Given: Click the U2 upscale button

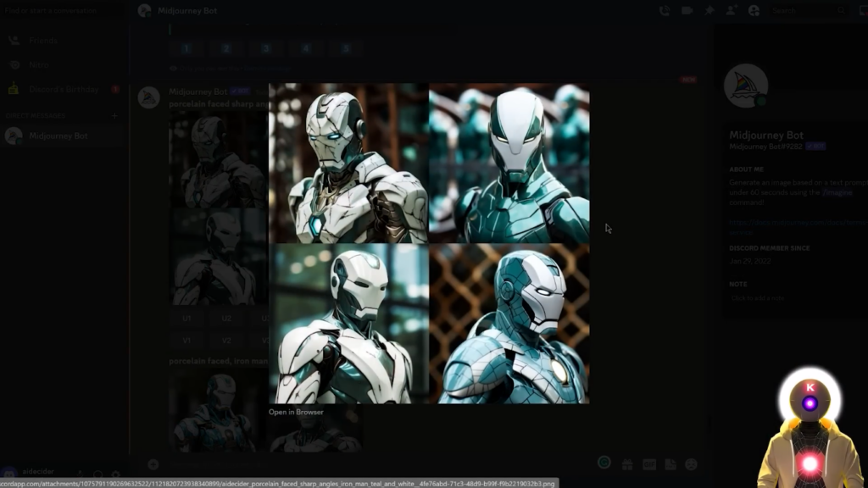Looking at the screenshot, I should pyautogui.click(x=226, y=319).
